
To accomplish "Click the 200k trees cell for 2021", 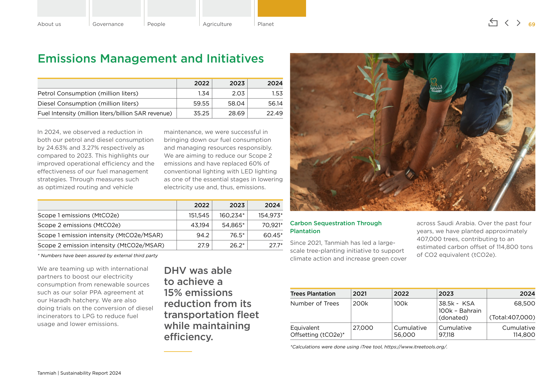I will [360, 304].
